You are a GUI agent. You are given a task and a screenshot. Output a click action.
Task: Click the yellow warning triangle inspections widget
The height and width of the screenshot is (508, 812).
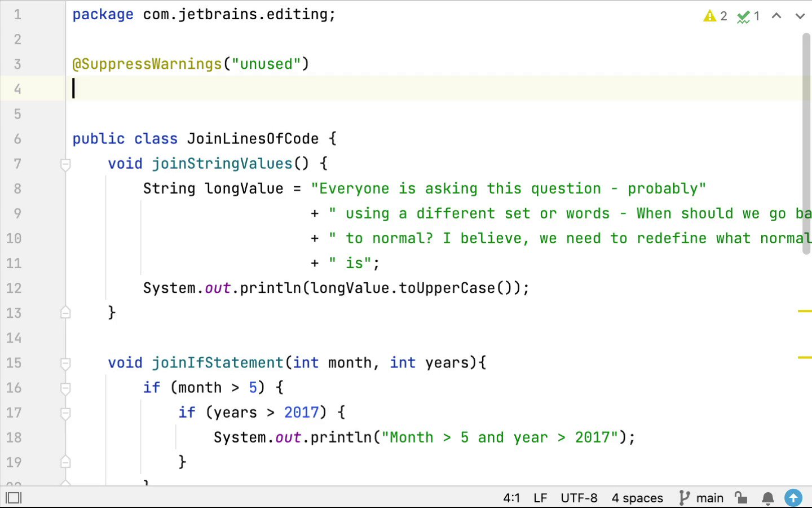tap(709, 16)
